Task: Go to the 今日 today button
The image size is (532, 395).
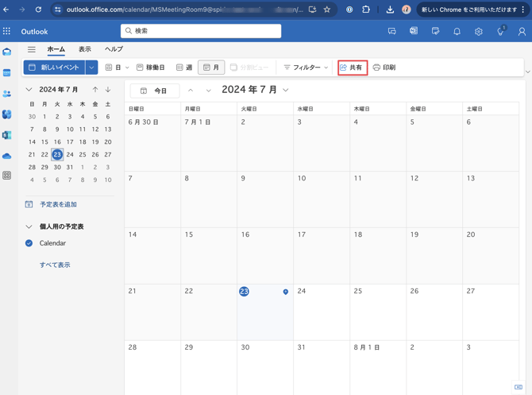Action: [154, 91]
